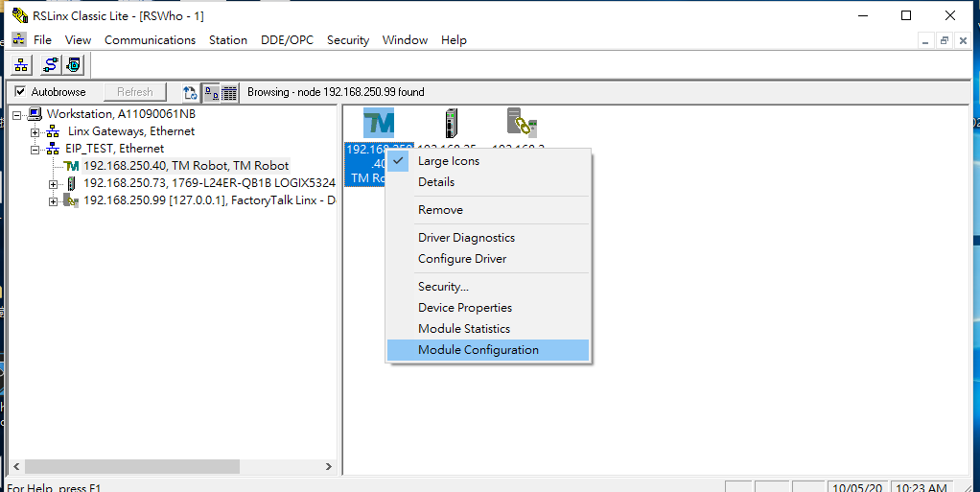Select 192.168.250.73, 1769-L24ER-QB1B tree row
The height and width of the screenshot is (492, 980).
tap(209, 183)
